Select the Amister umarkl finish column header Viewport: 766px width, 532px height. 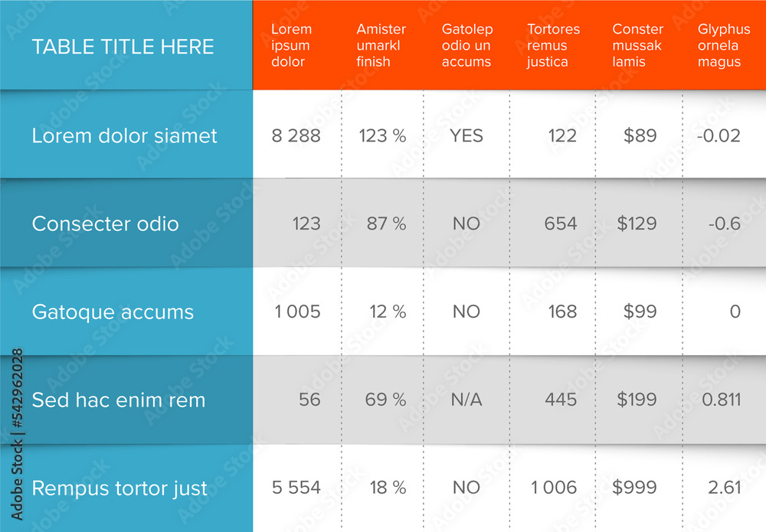click(381, 45)
